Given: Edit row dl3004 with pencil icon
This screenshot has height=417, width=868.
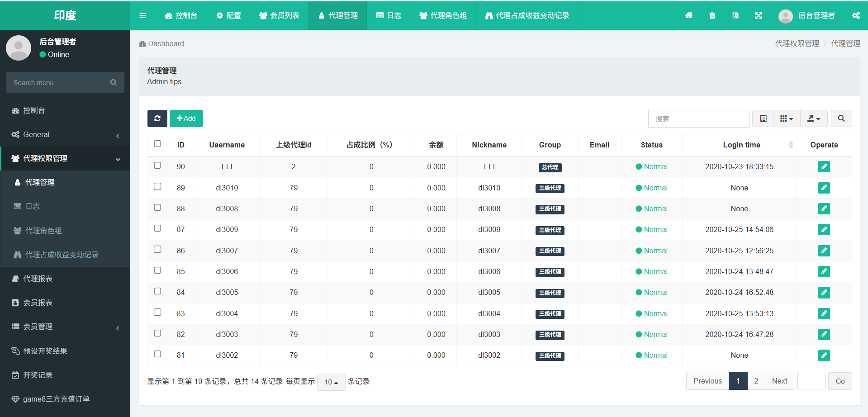Looking at the screenshot, I should pyautogui.click(x=824, y=313).
